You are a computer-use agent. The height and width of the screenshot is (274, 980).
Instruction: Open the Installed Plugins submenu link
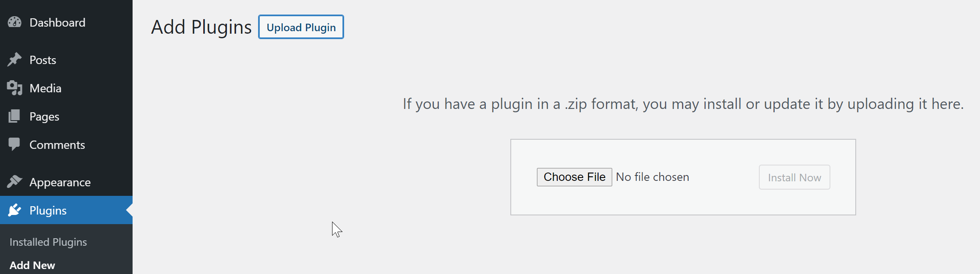(48, 242)
